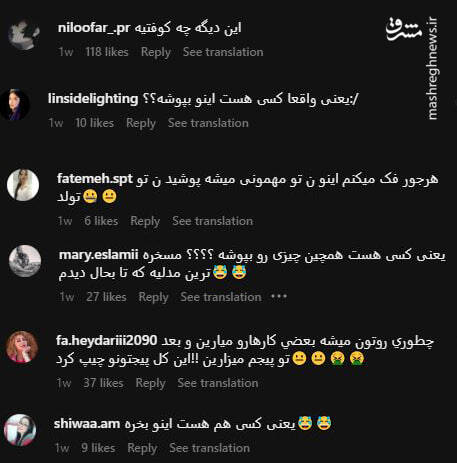
Task: Reply to niloofar_.pr comment
Action: point(156,52)
